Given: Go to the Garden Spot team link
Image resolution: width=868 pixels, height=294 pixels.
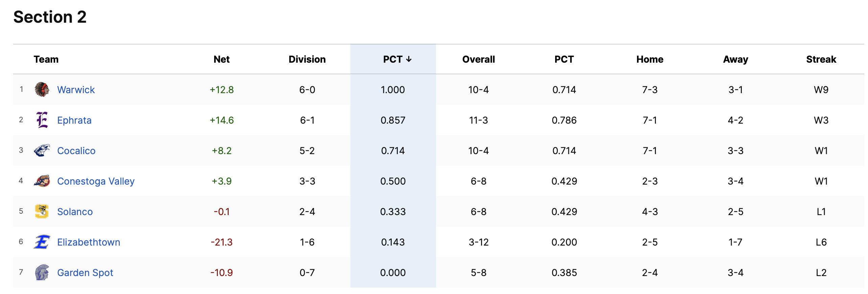Looking at the screenshot, I should coord(85,273).
